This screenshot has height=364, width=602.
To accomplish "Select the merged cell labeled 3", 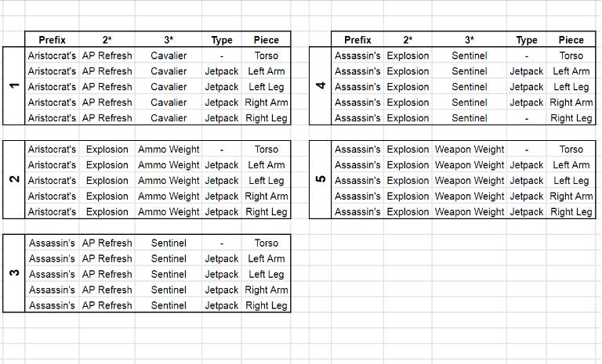I will (x=14, y=273).
